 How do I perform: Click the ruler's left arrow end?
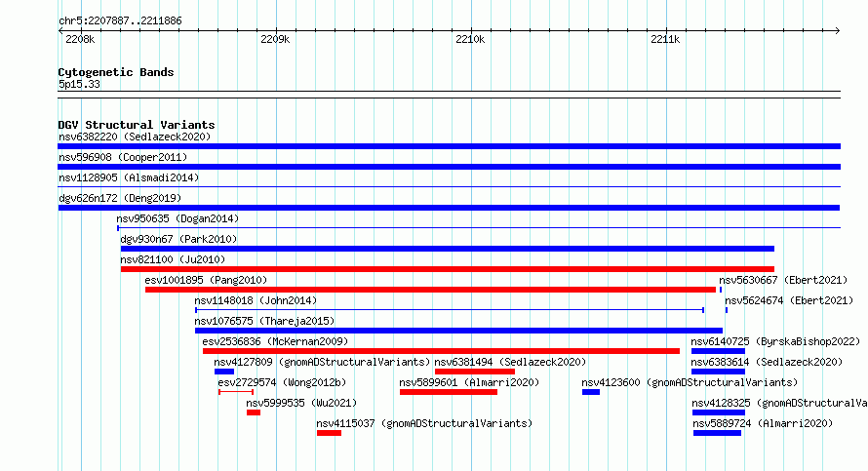tap(60, 31)
